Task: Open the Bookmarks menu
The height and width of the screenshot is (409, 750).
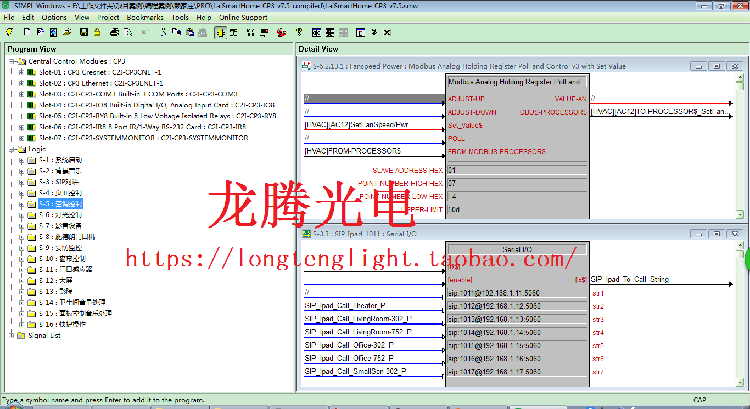Action: pyautogui.click(x=145, y=17)
